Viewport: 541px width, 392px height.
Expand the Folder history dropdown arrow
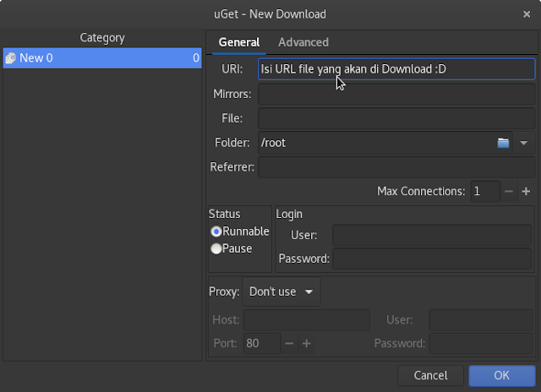pyautogui.click(x=524, y=143)
